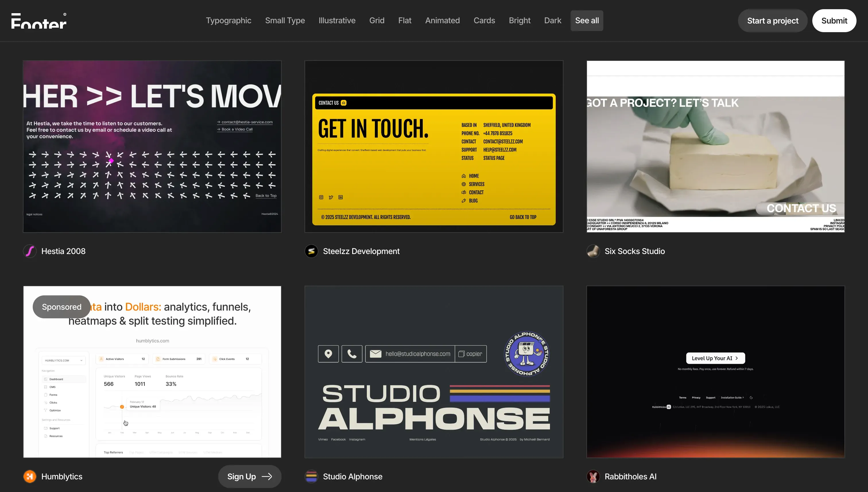The width and height of the screenshot is (868, 492).
Task: Open the Steelzz Development footer thumbnail
Action: click(434, 146)
